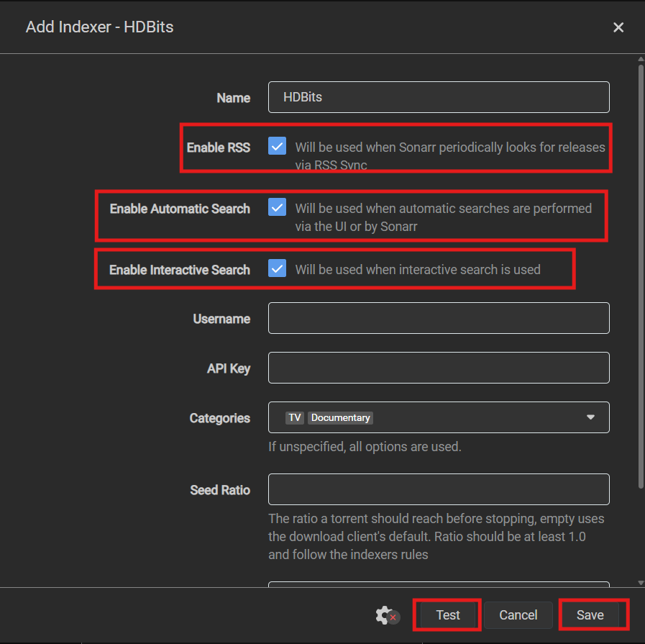
Task: Click the Enable Interactive Search label
Action: click(180, 270)
